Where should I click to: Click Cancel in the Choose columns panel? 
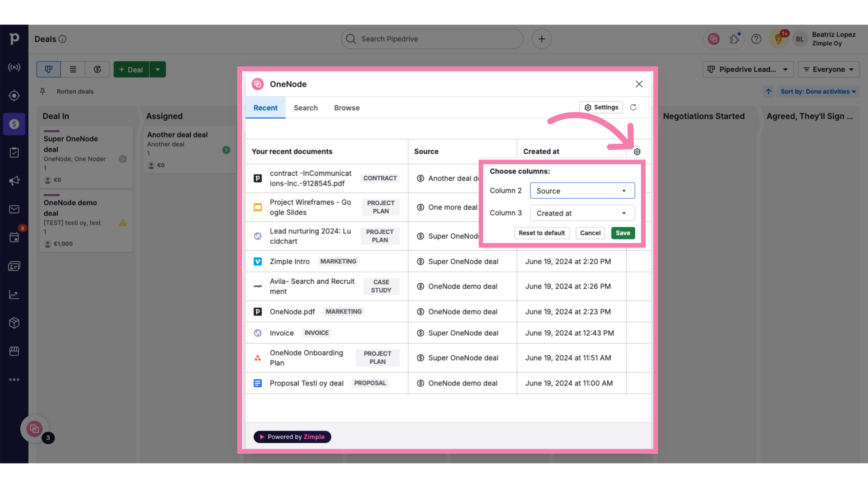(x=590, y=233)
